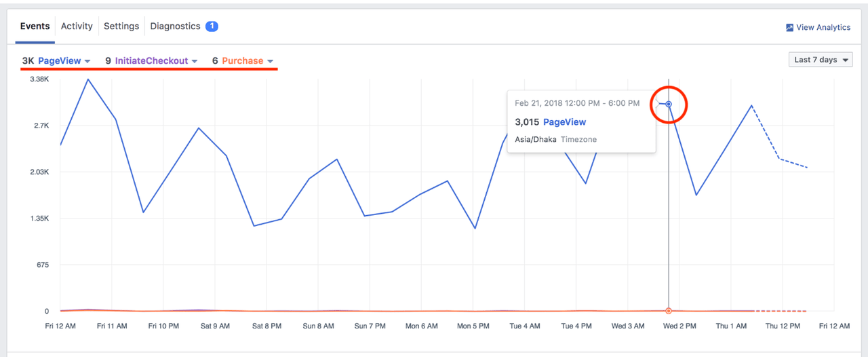Click the peak point near Fri 11 AM
Screen dimensions: 868x357
click(x=88, y=79)
